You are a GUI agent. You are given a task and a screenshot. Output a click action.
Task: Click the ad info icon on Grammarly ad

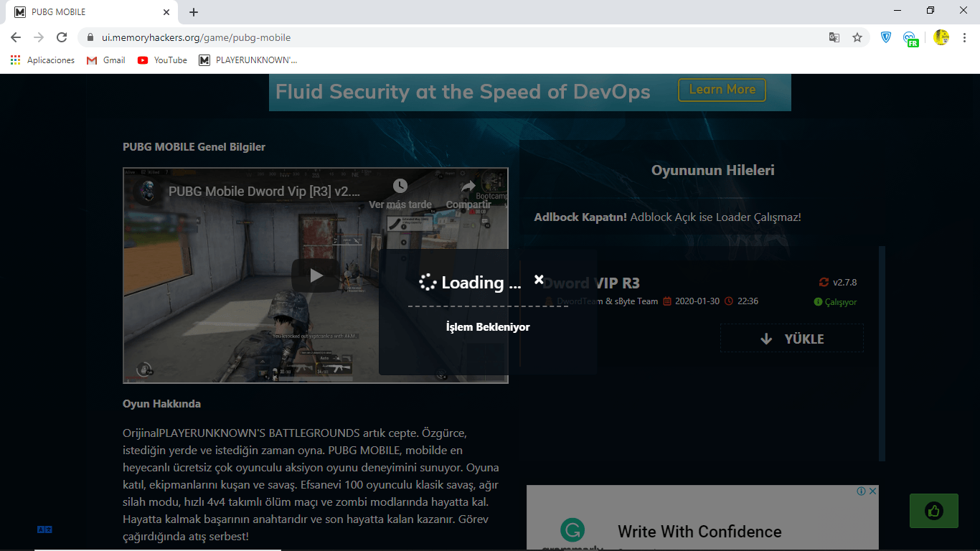[862, 491]
